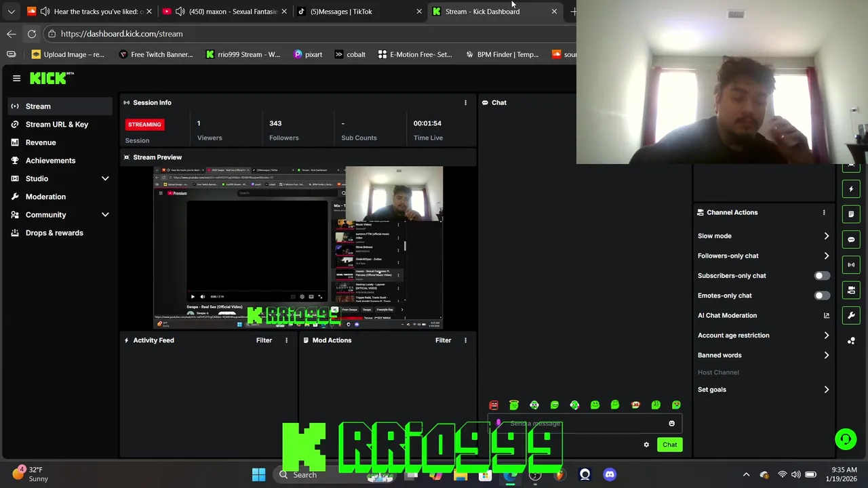
Task: Open the BPM Finder bookmark
Action: pos(502,54)
